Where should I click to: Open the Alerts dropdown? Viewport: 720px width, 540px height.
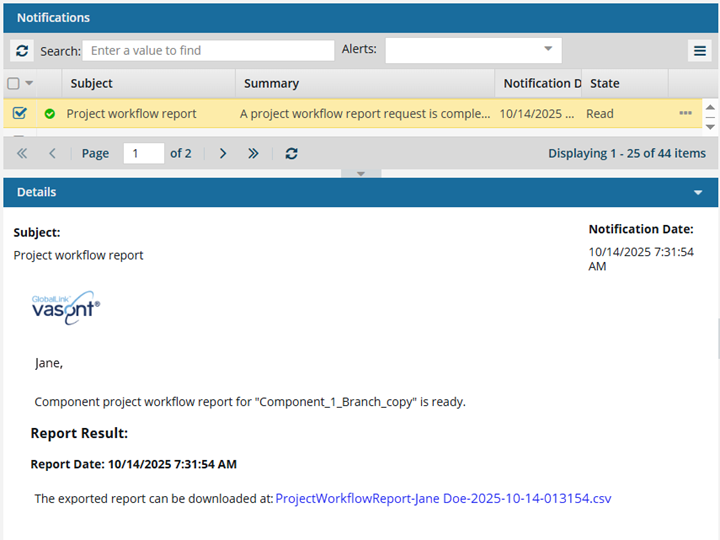point(547,49)
